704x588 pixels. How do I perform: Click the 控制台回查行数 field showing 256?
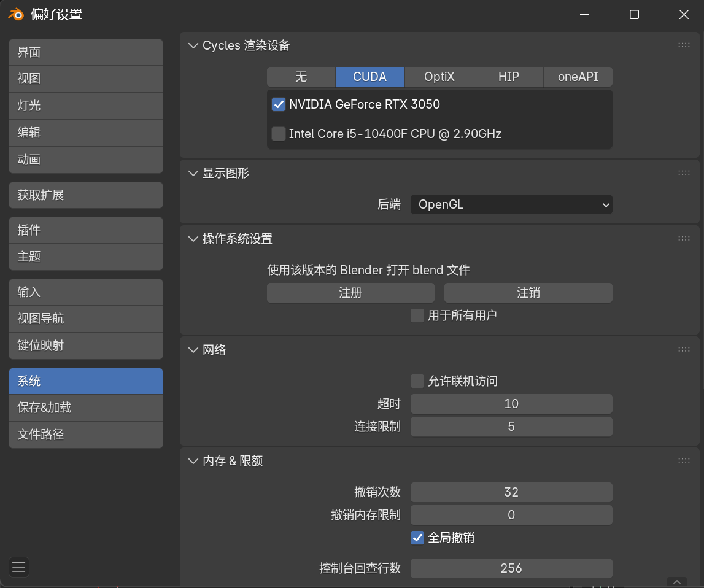511,568
